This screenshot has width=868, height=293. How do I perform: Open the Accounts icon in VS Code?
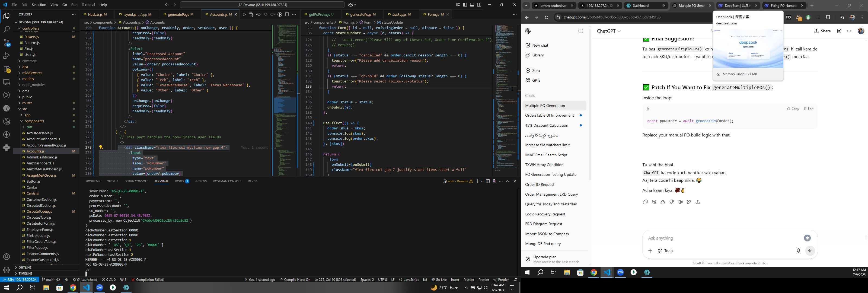(x=7, y=257)
